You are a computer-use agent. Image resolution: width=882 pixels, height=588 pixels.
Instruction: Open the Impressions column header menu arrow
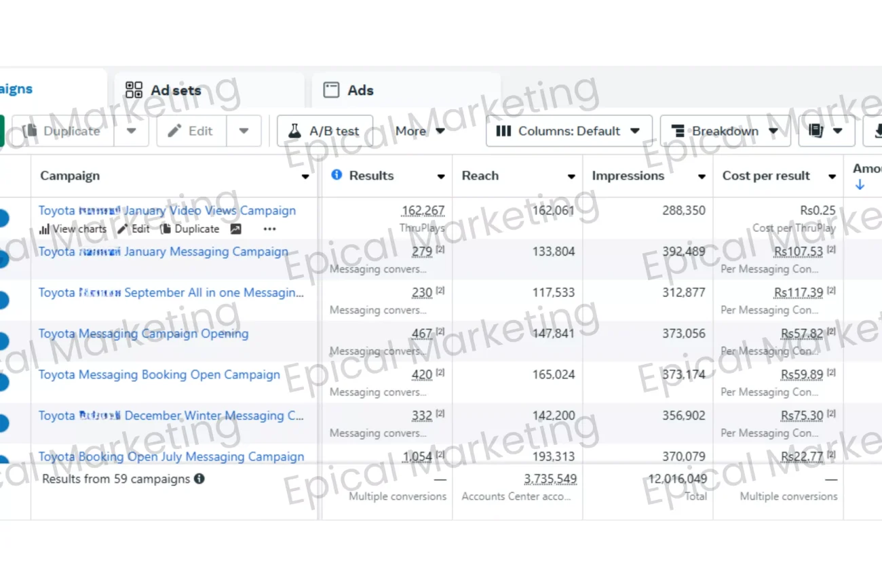pos(702,176)
